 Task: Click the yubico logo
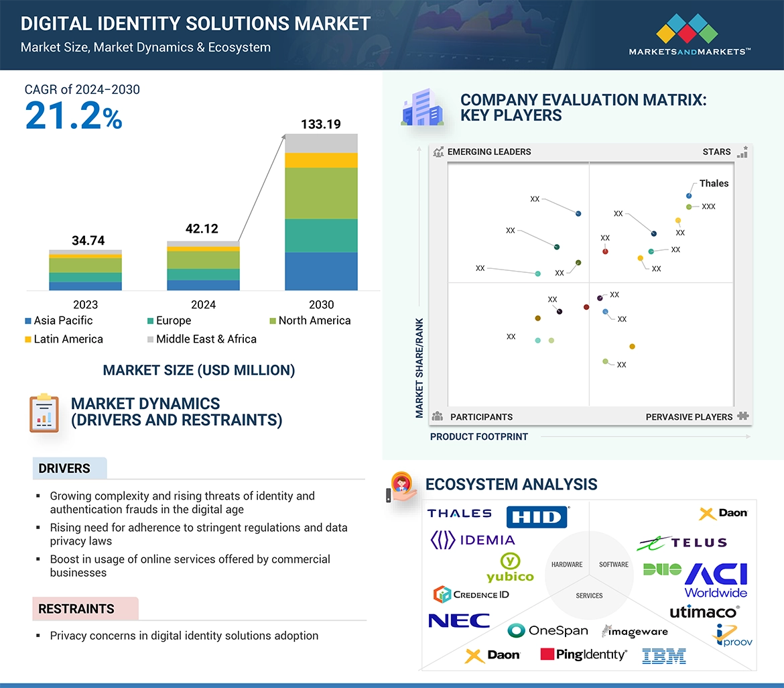(510, 568)
